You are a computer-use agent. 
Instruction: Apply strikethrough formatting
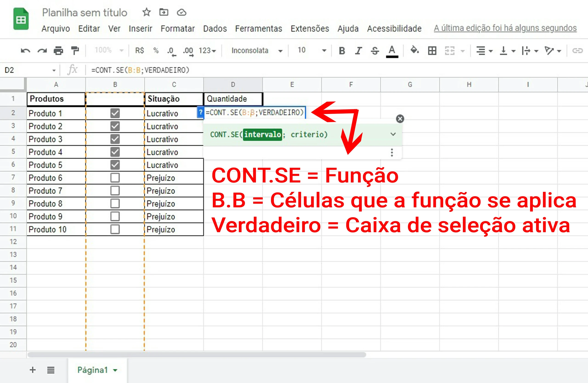[375, 51]
